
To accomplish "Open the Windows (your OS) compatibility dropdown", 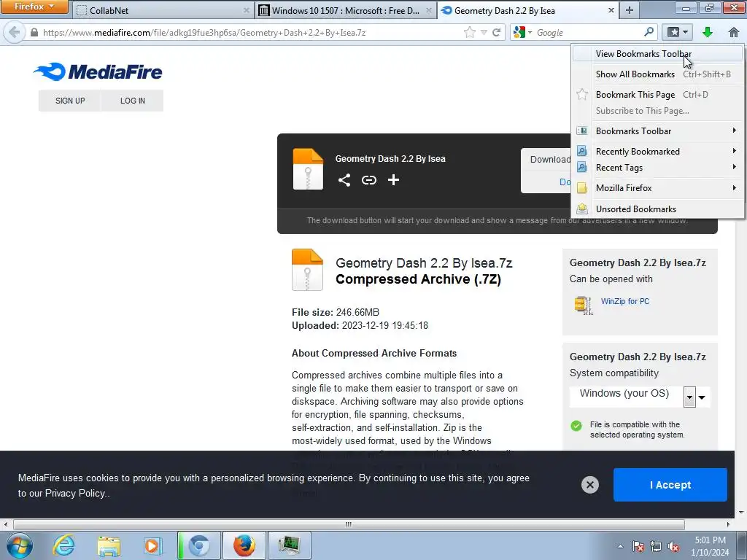I will point(639,397).
